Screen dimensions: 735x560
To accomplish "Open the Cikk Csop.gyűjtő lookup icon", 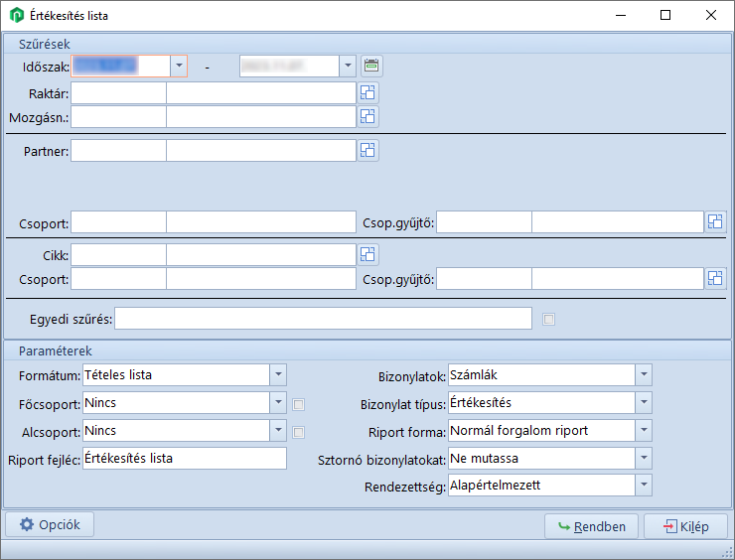I will [x=715, y=279].
